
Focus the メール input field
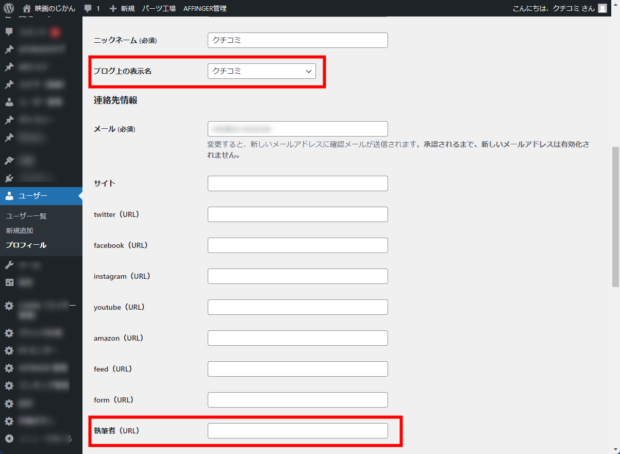point(297,129)
